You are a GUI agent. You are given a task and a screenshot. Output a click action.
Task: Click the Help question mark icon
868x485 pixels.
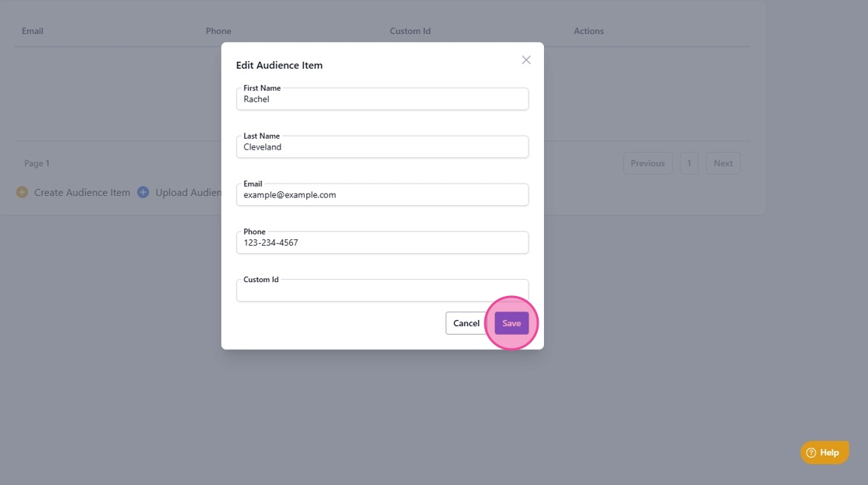pos(811,452)
